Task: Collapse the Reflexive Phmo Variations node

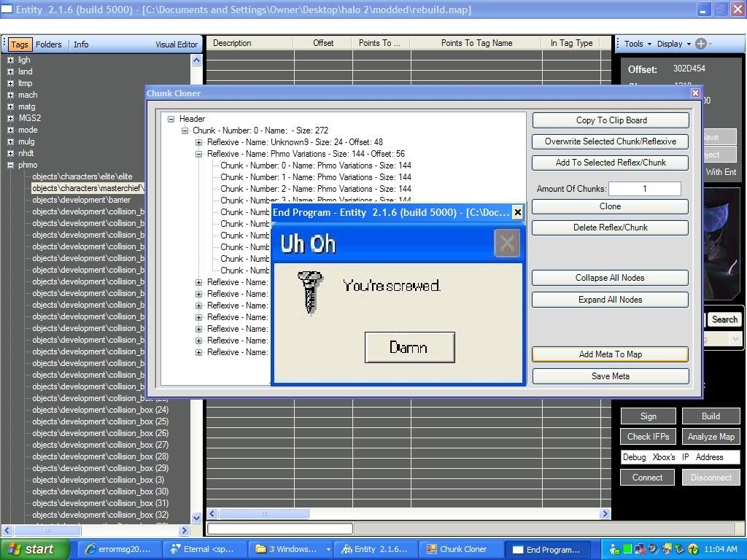Action: point(198,154)
